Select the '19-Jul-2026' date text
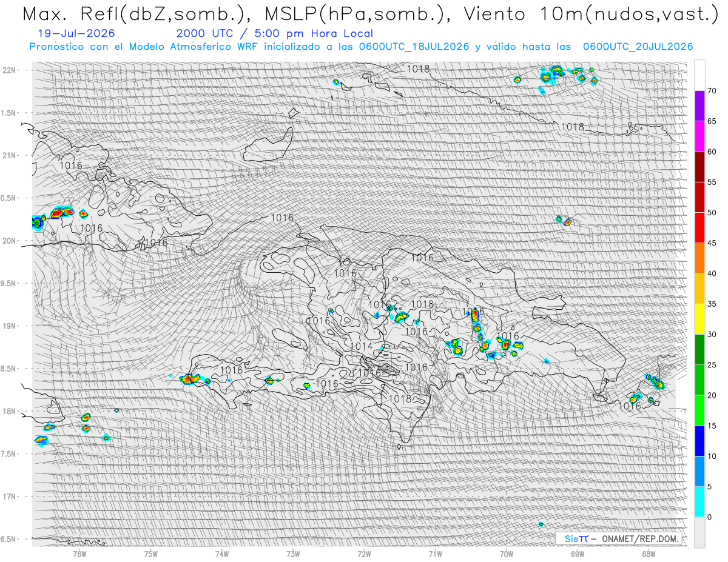 (x=76, y=34)
